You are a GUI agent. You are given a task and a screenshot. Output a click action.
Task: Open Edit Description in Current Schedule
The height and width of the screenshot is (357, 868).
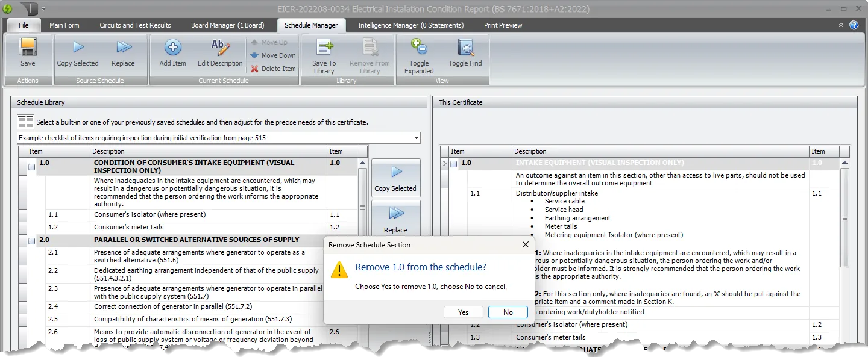pos(219,53)
